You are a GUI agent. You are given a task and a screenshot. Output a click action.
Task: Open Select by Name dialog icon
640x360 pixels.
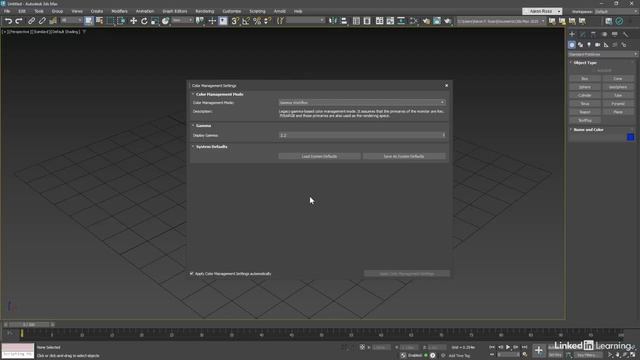coord(99,21)
